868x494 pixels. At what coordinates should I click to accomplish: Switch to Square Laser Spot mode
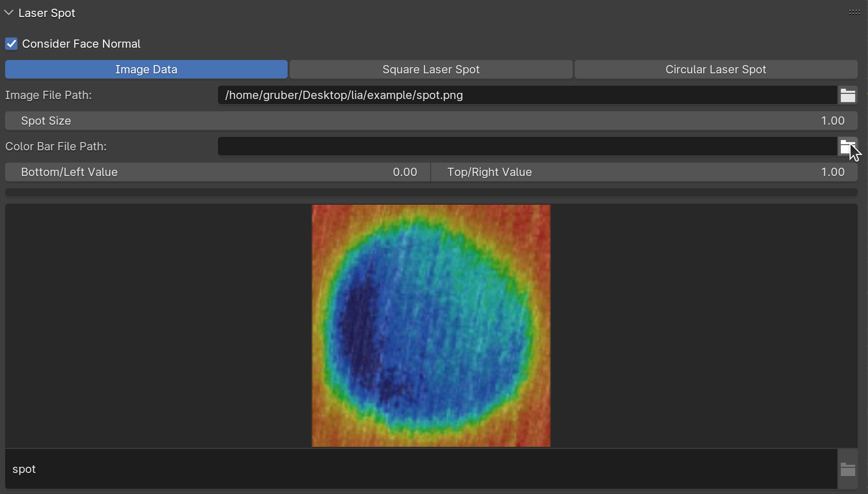coord(431,69)
